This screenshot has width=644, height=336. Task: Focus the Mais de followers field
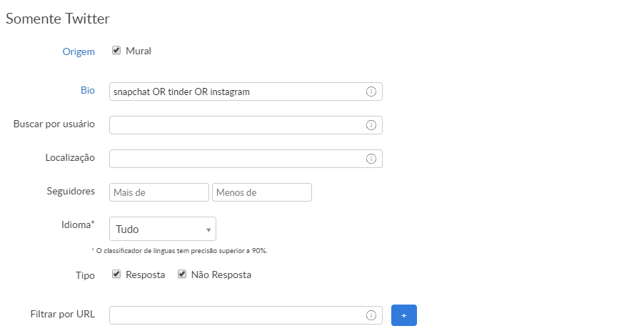(159, 192)
